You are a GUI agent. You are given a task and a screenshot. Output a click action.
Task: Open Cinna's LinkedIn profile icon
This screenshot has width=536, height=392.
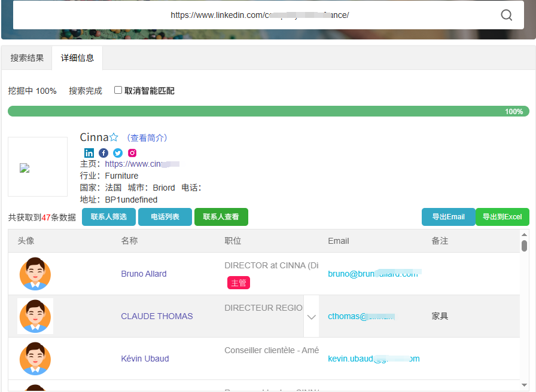coord(89,153)
